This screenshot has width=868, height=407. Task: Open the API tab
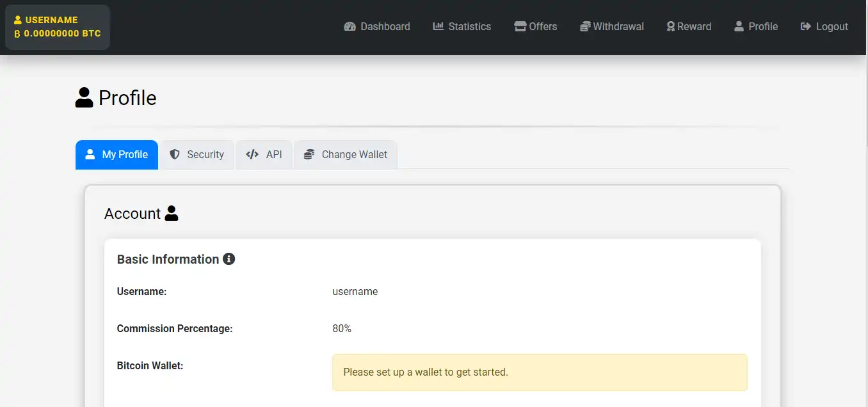pyautogui.click(x=264, y=155)
